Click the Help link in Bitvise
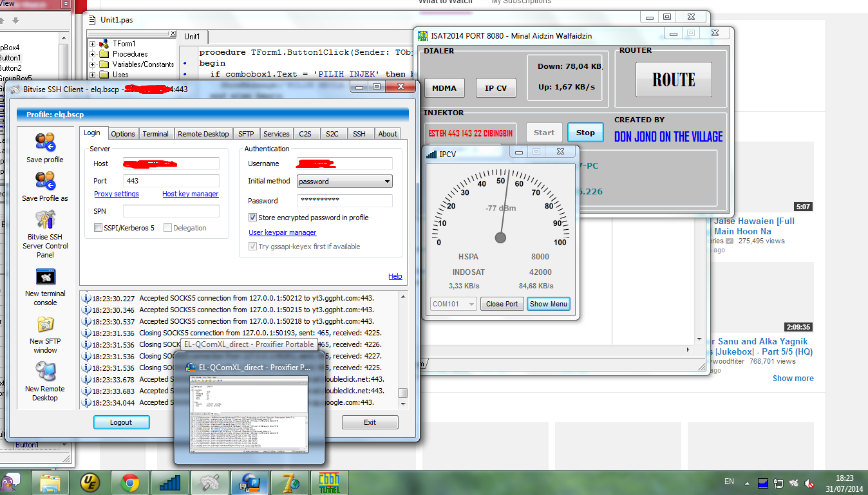Screen dimensions: 868x495 tap(395, 276)
